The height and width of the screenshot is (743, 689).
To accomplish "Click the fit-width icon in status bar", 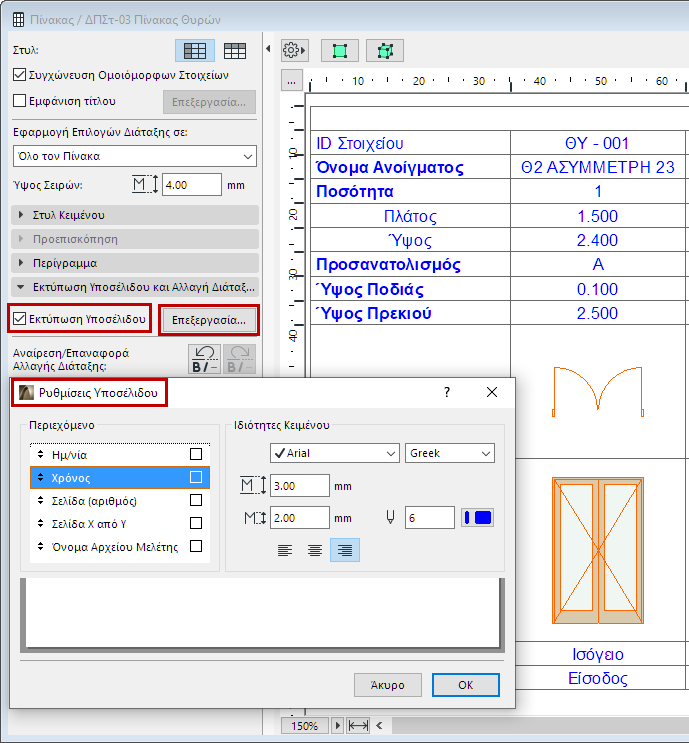I will (x=358, y=725).
